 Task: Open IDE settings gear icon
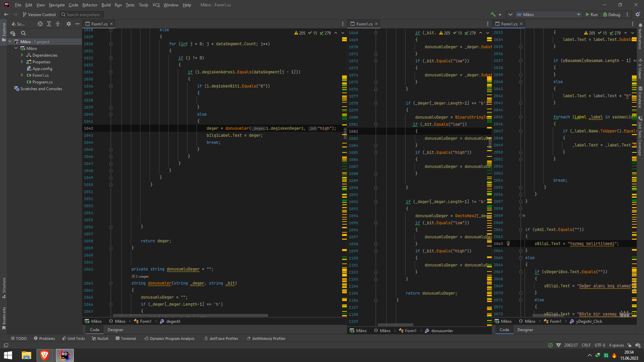click(x=638, y=14)
